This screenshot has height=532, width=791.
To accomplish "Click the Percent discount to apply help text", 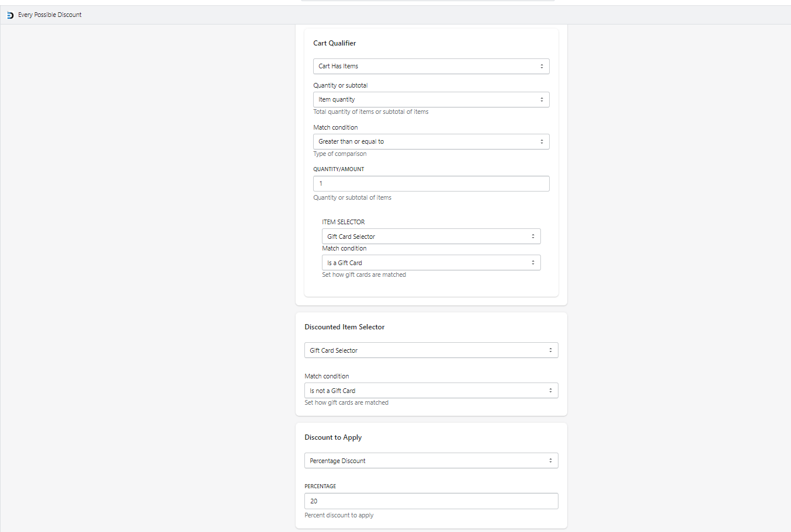I will pyautogui.click(x=339, y=515).
